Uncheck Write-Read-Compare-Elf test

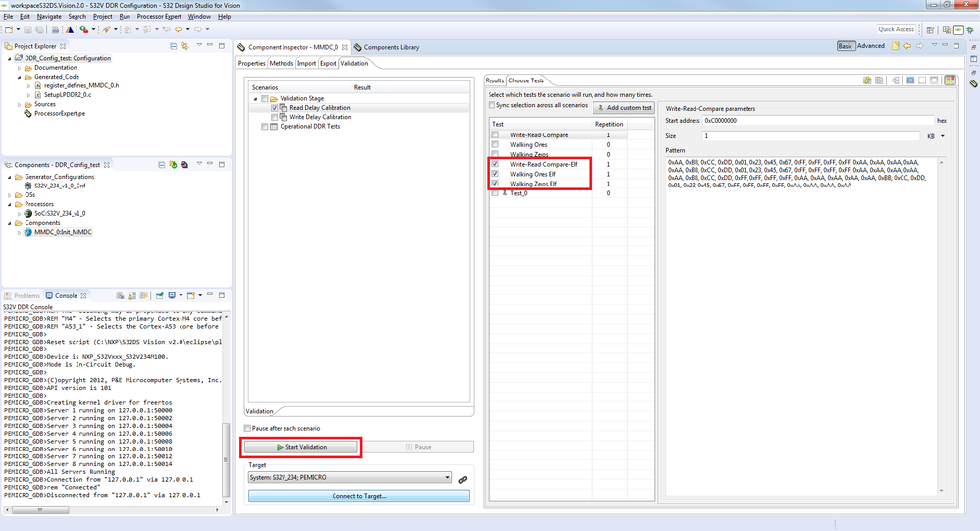tap(495, 164)
